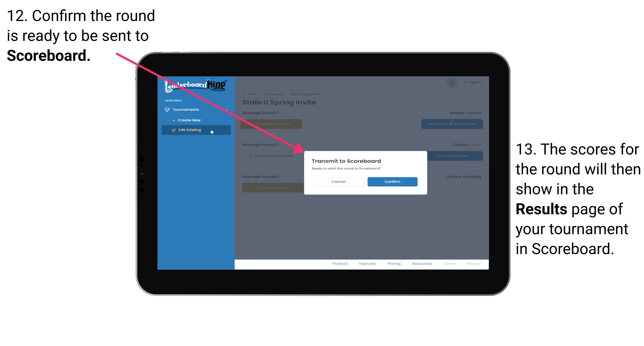Click the Cancel button in dialog
The image size is (644, 346).
click(x=338, y=181)
